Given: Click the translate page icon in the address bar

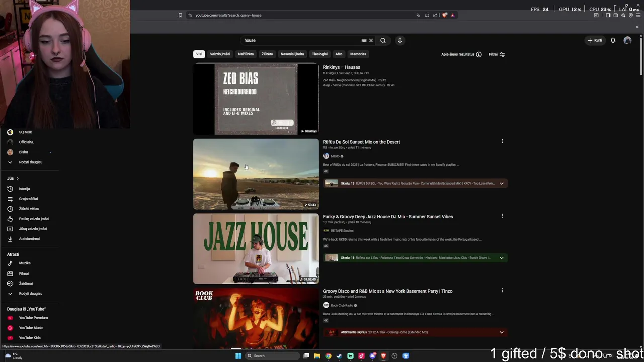Looking at the screenshot, I should (418, 15).
